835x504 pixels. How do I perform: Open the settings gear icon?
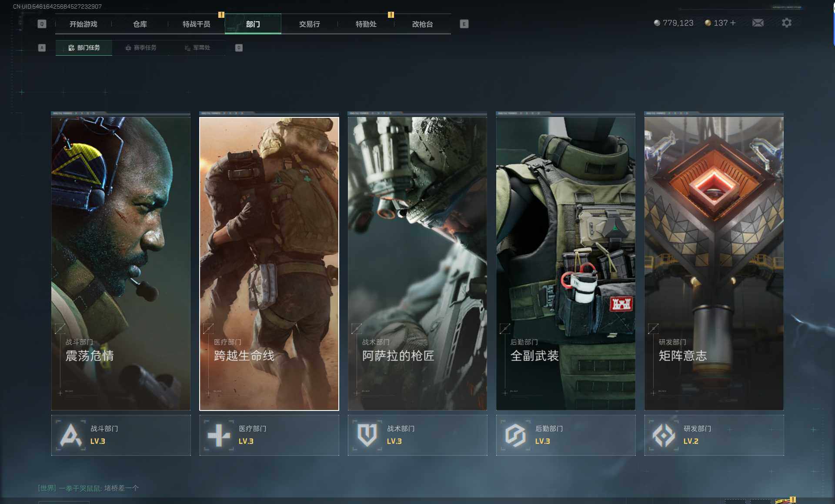pyautogui.click(x=786, y=23)
